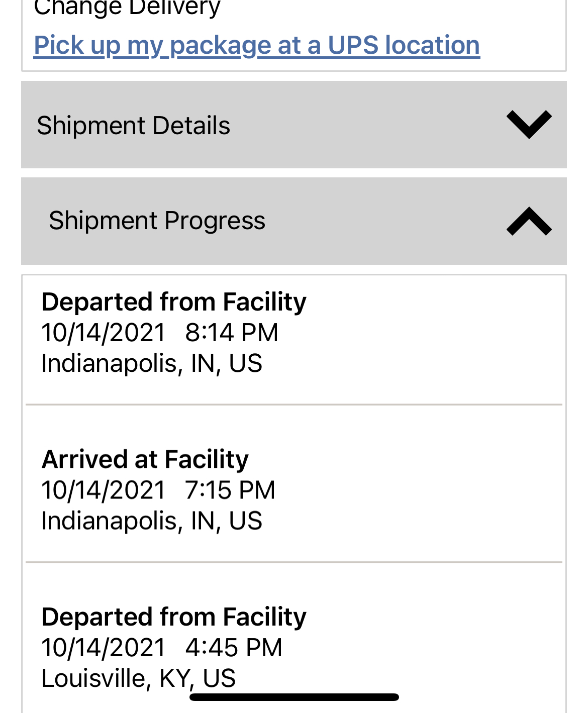Collapse Shipment Progress with the up chevron

click(x=529, y=221)
